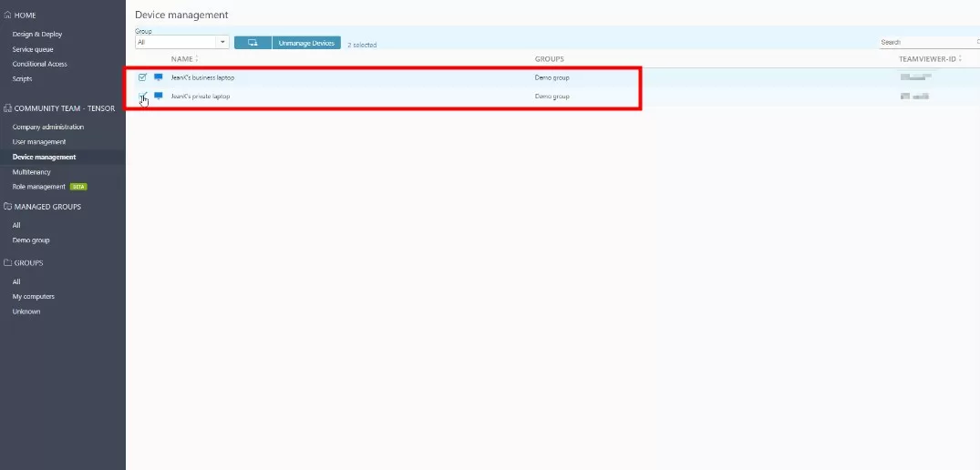
Task: Navigate to User management
Action: pyautogui.click(x=39, y=142)
